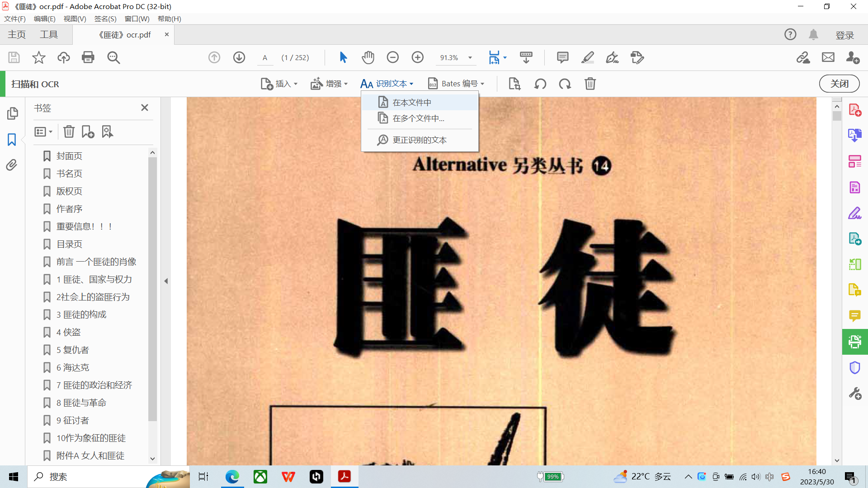Open bookmarks options list dropdown
The width and height of the screenshot is (868, 488).
pyautogui.click(x=43, y=131)
